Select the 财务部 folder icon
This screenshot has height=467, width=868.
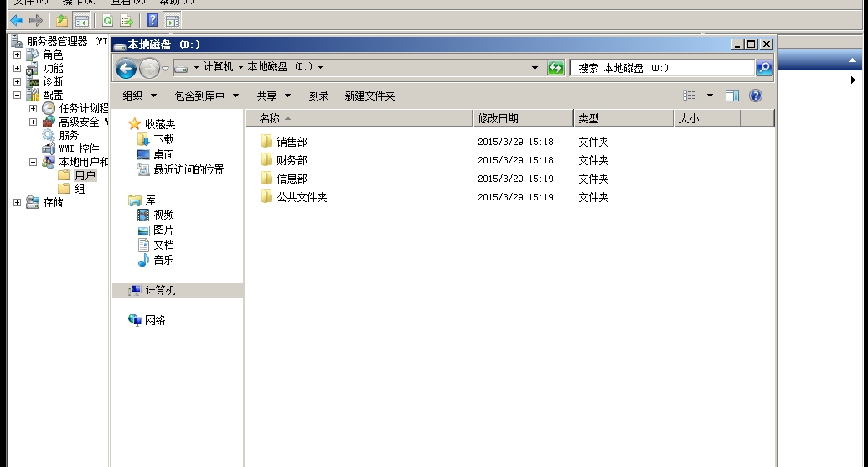pyautogui.click(x=266, y=159)
